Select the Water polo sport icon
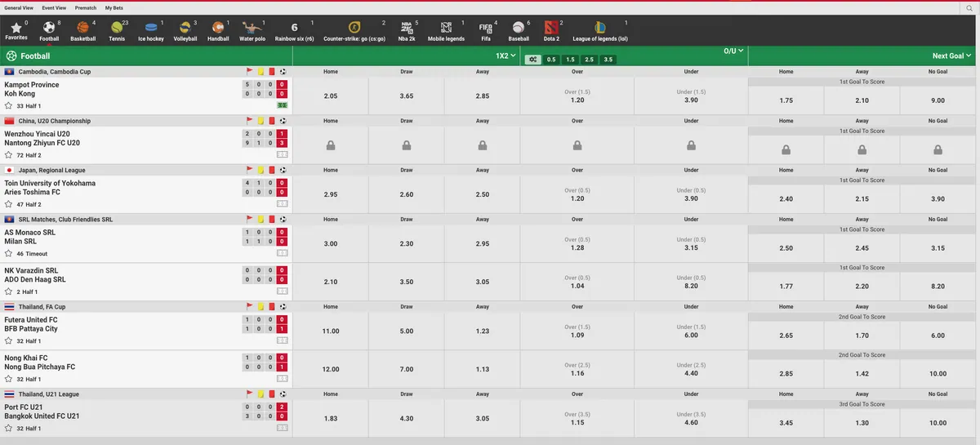Viewport: 980px width, 445px height. click(252, 31)
